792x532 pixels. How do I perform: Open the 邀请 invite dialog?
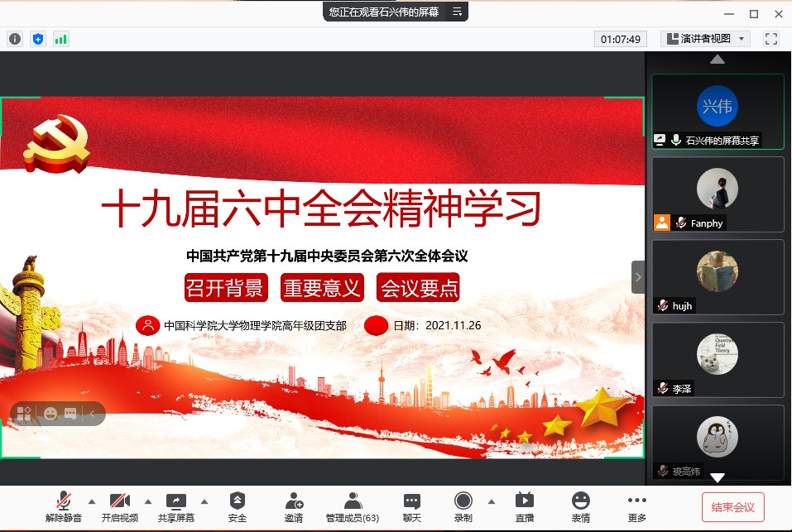[x=294, y=507]
